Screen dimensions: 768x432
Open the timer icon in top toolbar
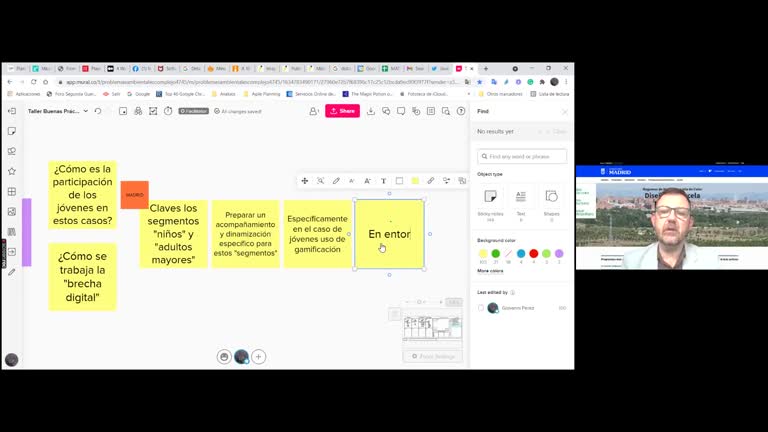(x=168, y=111)
